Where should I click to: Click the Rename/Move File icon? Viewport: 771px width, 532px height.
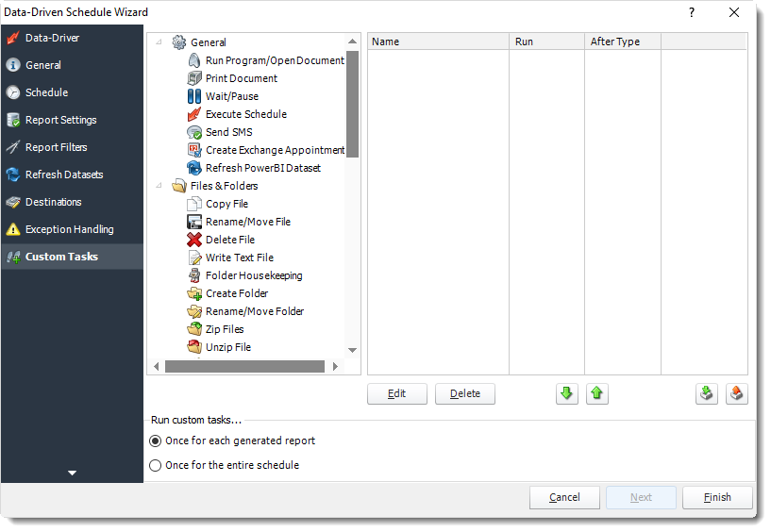194,222
